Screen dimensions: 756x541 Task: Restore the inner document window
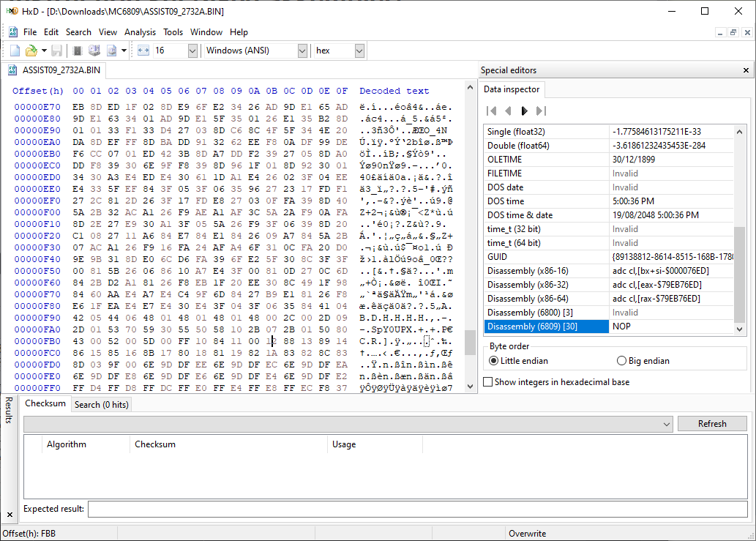pyautogui.click(x=733, y=32)
